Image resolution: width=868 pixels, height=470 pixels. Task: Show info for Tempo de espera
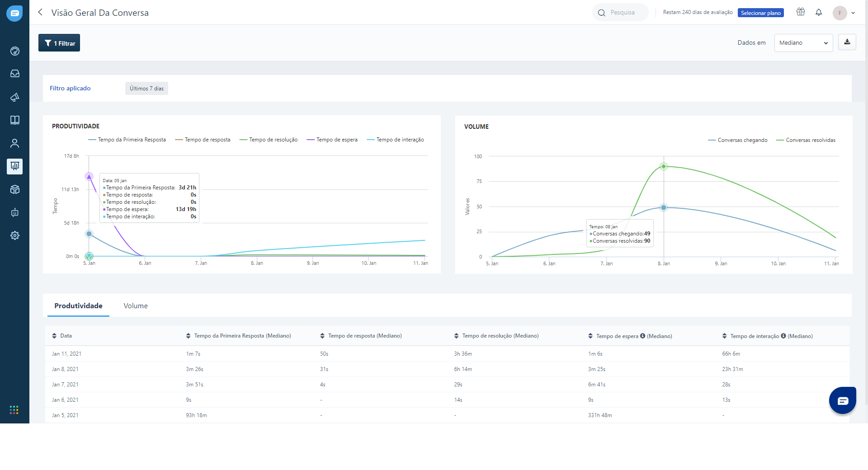[642, 336]
